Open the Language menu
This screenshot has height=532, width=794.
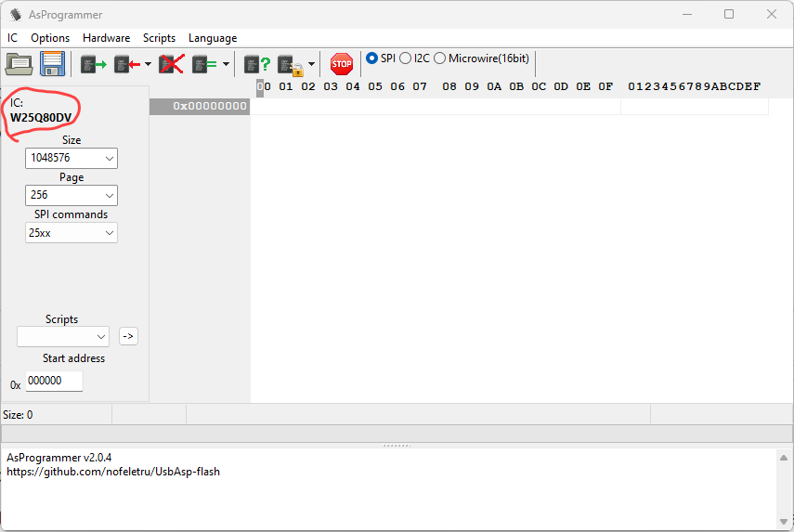[213, 38]
